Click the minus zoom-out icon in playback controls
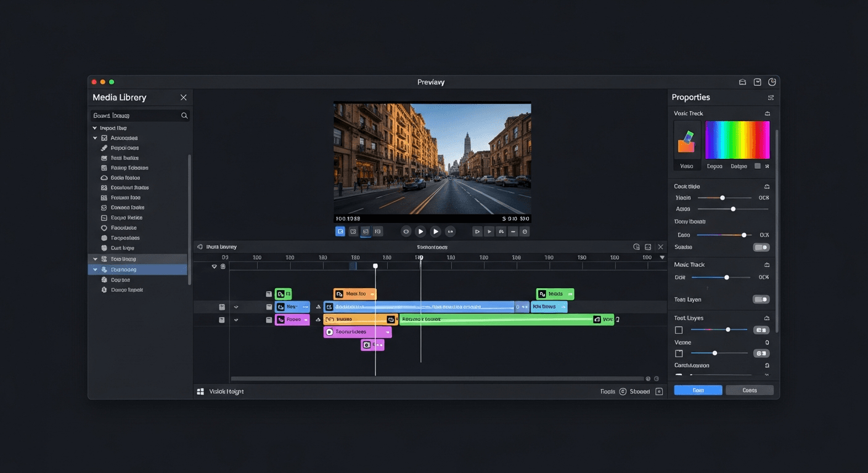 coord(513,231)
